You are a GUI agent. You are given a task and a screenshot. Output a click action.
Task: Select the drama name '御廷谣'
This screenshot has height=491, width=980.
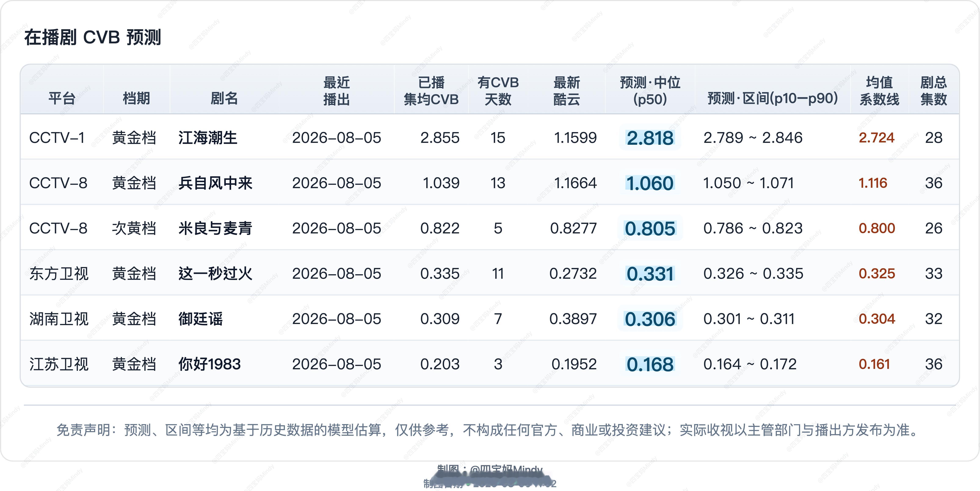pyautogui.click(x=200, y=319)
